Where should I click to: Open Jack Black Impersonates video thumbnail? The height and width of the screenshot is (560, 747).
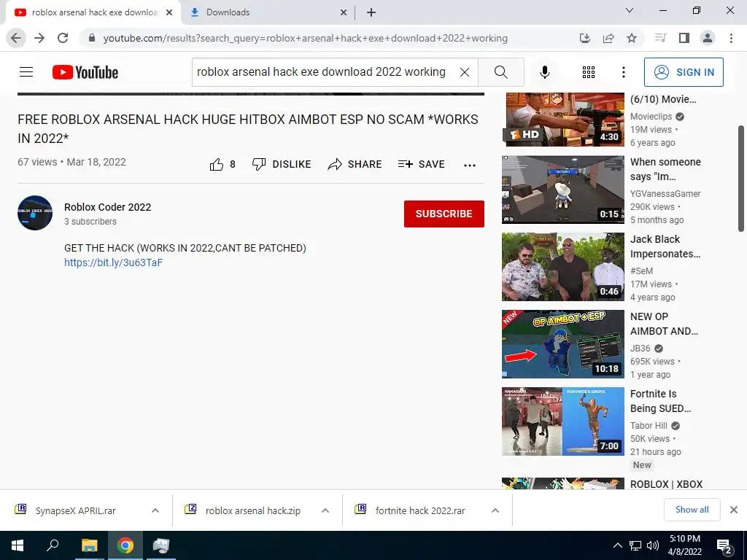point(563,267)
